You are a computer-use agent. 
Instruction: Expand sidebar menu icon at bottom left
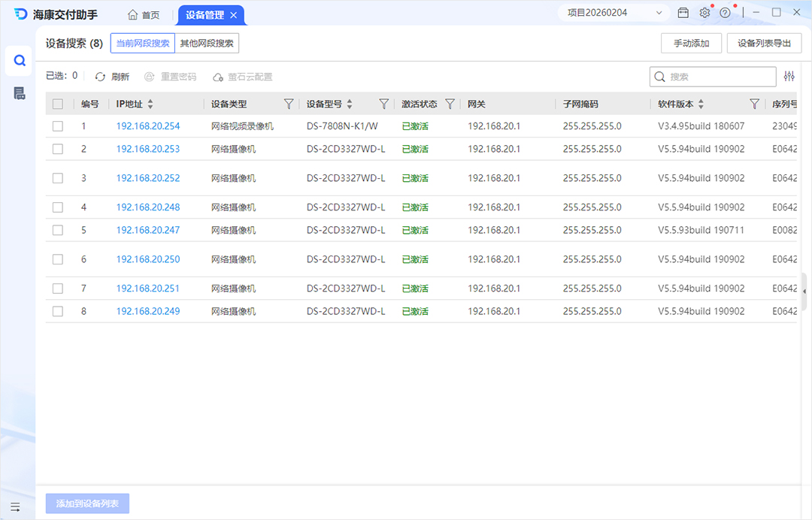15,506
